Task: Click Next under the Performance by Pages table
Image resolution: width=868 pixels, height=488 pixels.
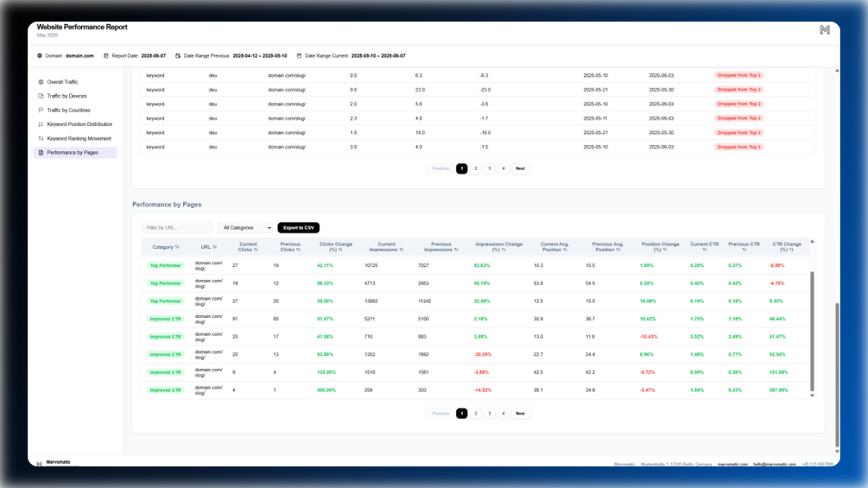Action: pyautogui.click(x=520, y=414)
